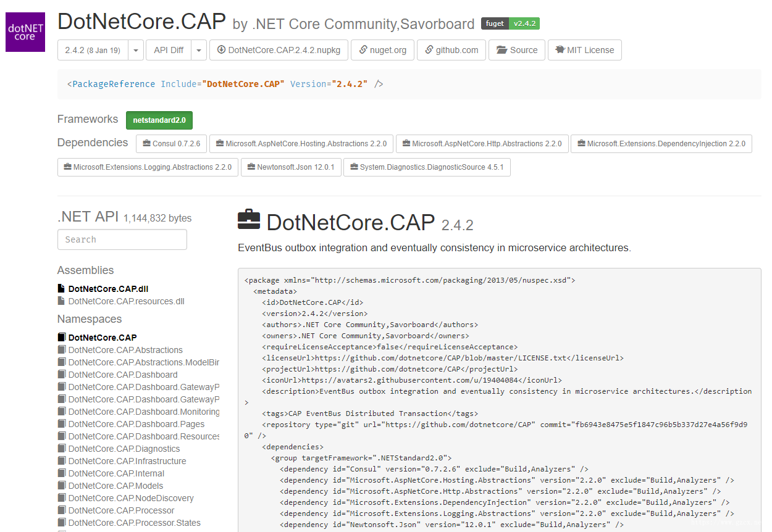Click the book icon beside DotNetCore.CAP.Abstractions
This screenshot has height=532, width=772.
coord(61,350)
